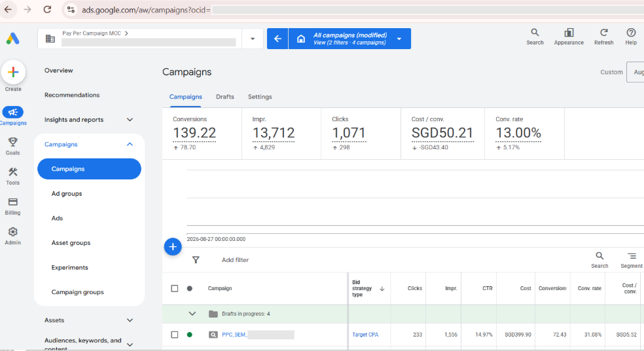Tick the checkbox for PPC_SEM campaign row
The width and height of the screenshot is (644, 351).
click(x=175, y=335)
